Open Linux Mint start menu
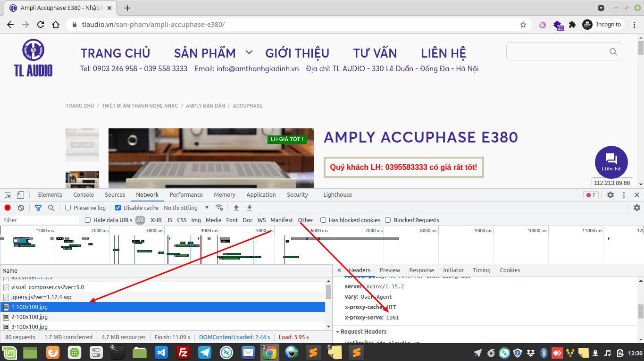 pos(8,352)
